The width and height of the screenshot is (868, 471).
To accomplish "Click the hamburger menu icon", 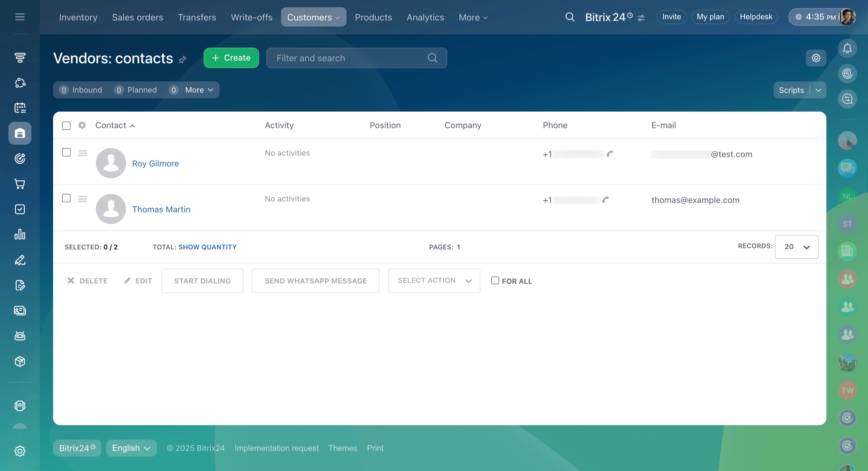I will pyautogui.click(x=20, y=17).
